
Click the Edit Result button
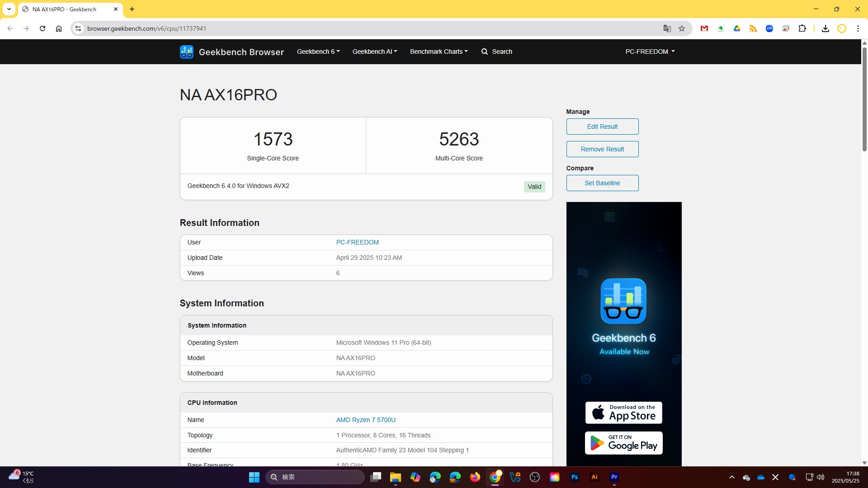[x=602, y=127]
